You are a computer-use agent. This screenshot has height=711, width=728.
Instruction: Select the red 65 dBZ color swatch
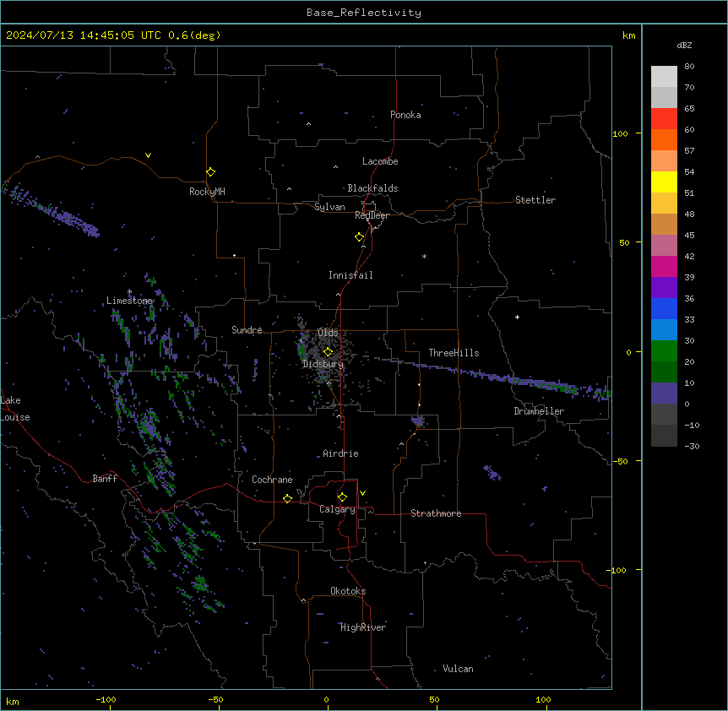click(x=664, y=118)
